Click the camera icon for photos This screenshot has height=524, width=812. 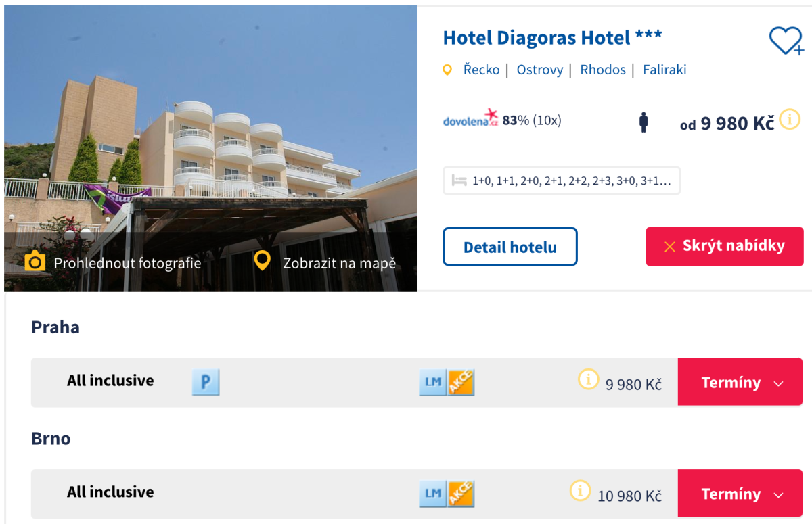[x=35, y=262]
